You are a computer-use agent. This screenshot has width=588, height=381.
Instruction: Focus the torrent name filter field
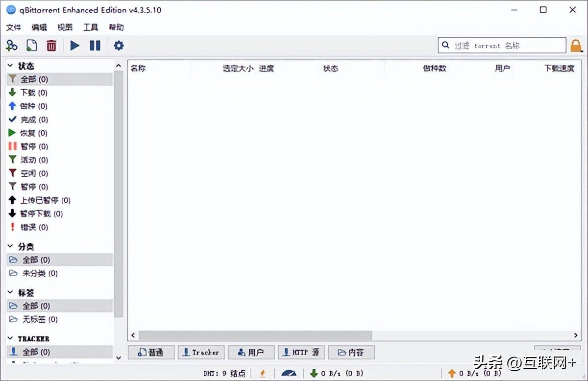click(x=502, y=46)
